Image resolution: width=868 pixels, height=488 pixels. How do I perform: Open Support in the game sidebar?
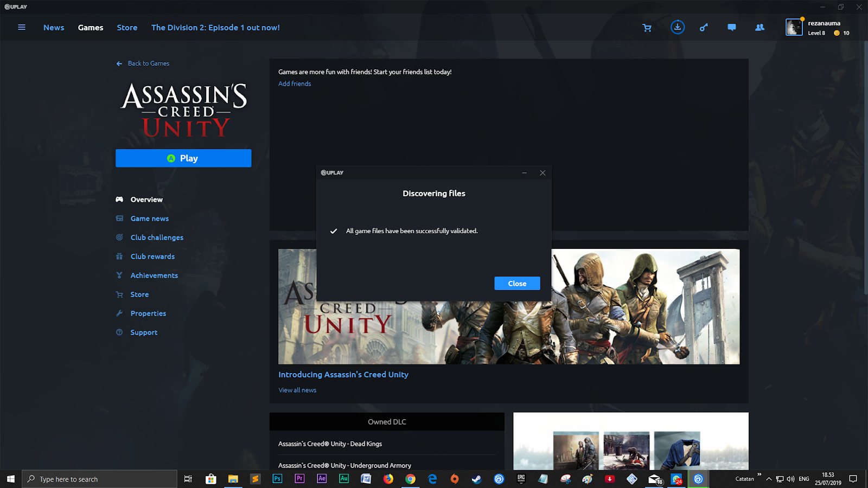click(x=144, y=332)
